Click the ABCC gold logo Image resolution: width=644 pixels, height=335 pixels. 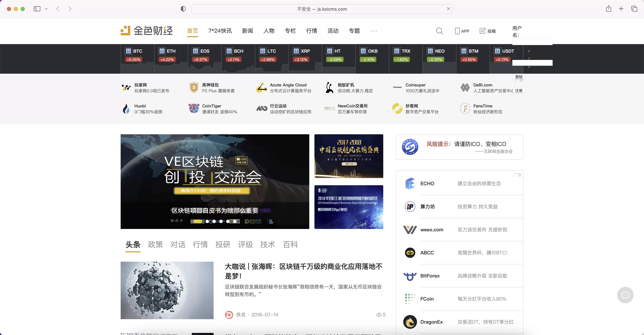click(x=410, y=253)
